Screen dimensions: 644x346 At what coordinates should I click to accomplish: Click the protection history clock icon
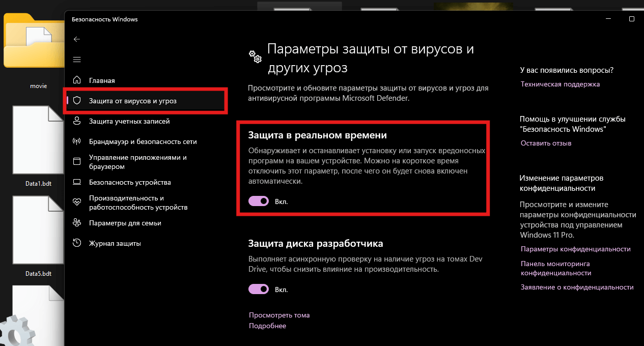click(x=77, y=243)
